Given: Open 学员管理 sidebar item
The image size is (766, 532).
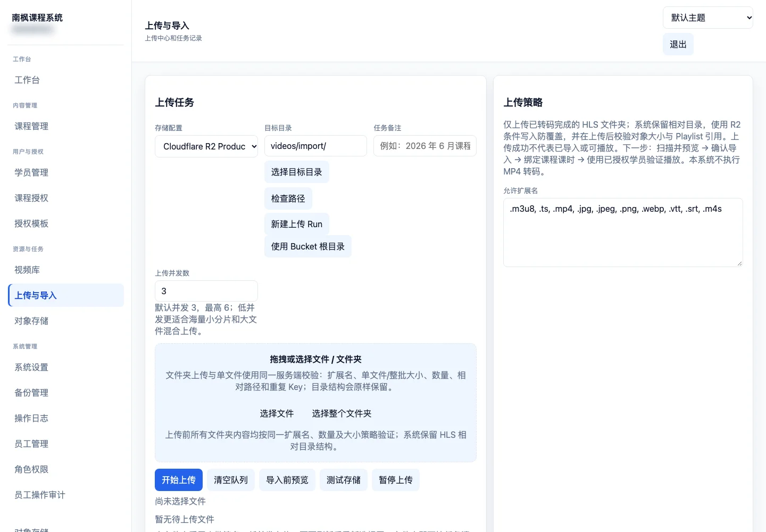Looking at the screenshot, I should pyautogui.click(x=66, y=172).
